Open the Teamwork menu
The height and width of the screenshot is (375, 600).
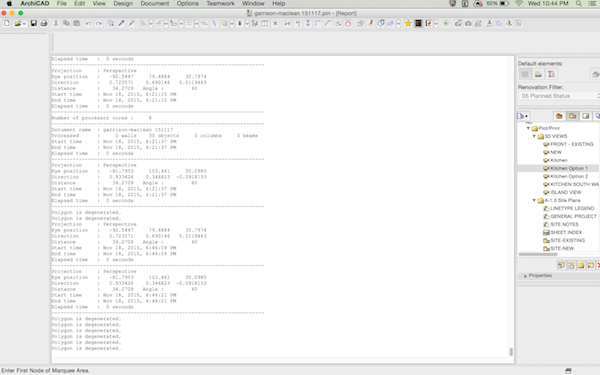coord(220,3)
